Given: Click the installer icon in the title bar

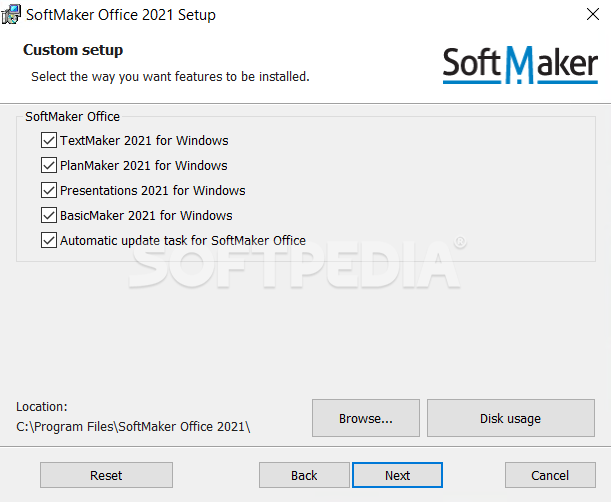Looking at the screenshot, I should [11, 15].
